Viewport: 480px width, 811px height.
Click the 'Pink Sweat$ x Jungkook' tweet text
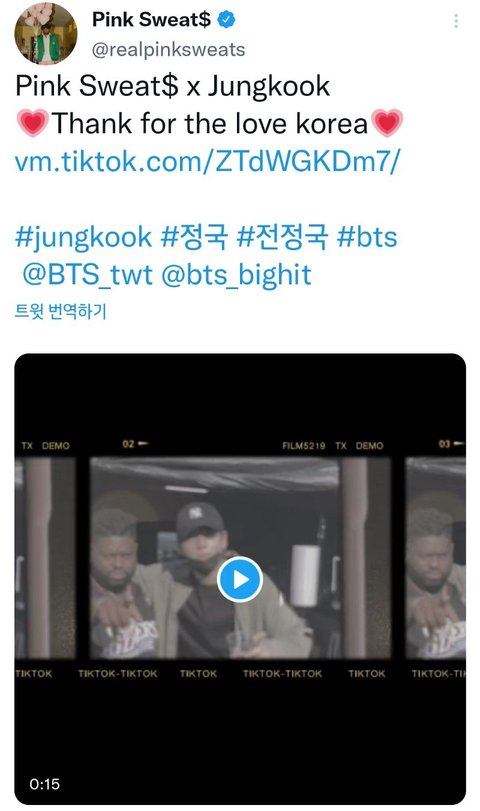pyautogui.click(x=172, y=86)
